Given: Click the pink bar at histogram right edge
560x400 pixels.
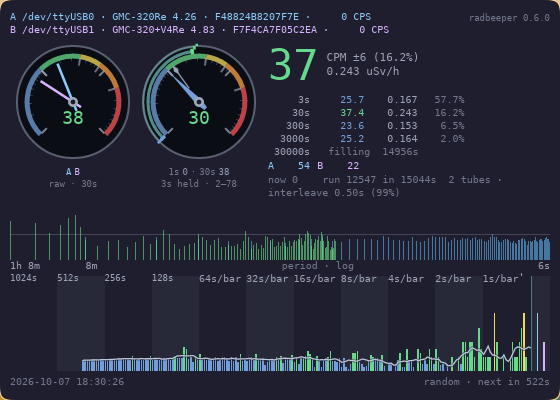Looking at the screenshot, I should pos(544,356).
